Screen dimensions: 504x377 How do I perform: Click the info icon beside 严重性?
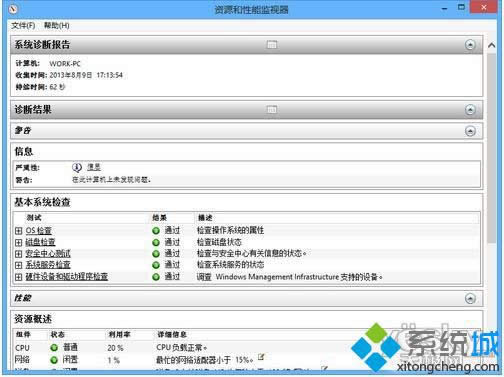pos(77,167)
